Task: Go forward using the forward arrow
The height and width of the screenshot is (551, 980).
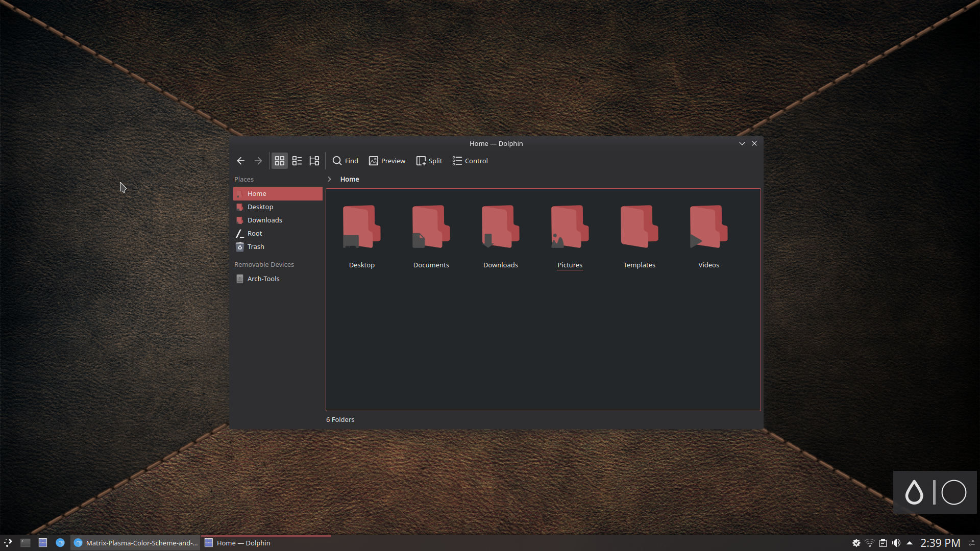Action: click(258, 161)
